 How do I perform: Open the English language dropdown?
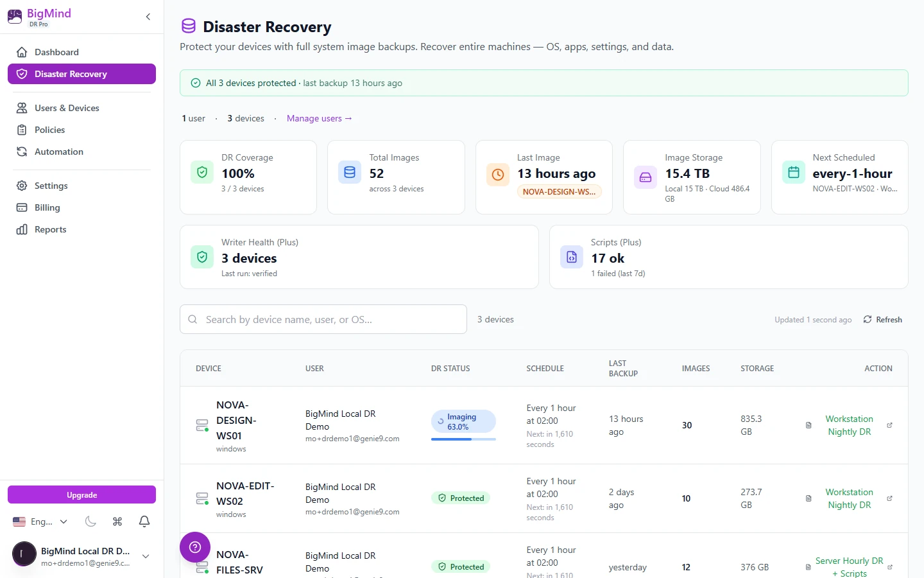point(40,521)
